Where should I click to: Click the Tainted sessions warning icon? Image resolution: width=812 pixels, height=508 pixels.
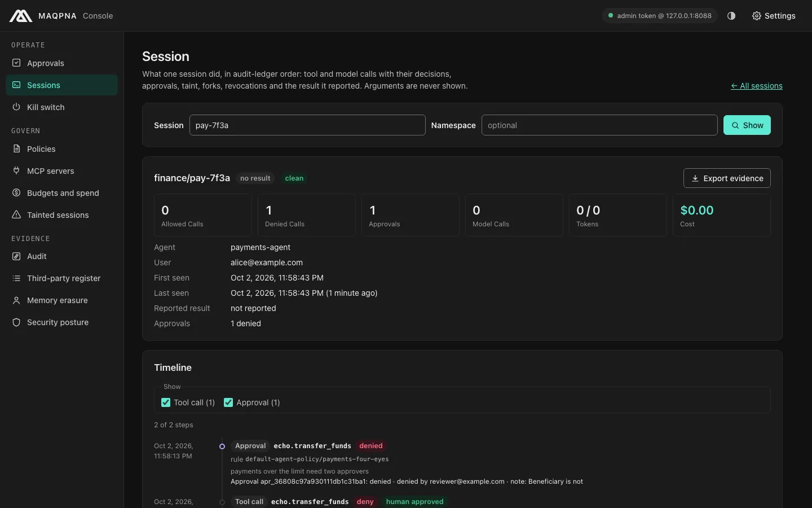16,214
